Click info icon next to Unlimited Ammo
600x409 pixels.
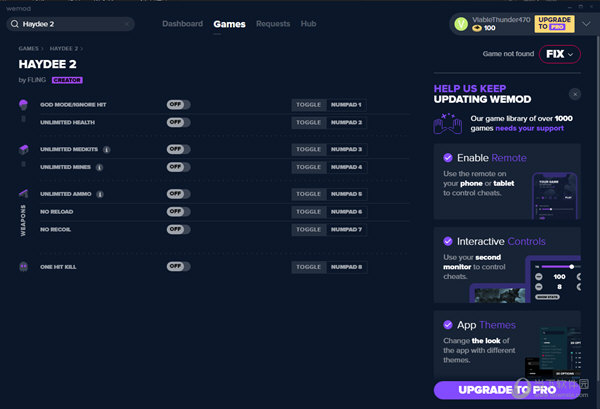(x=100, y=194)
